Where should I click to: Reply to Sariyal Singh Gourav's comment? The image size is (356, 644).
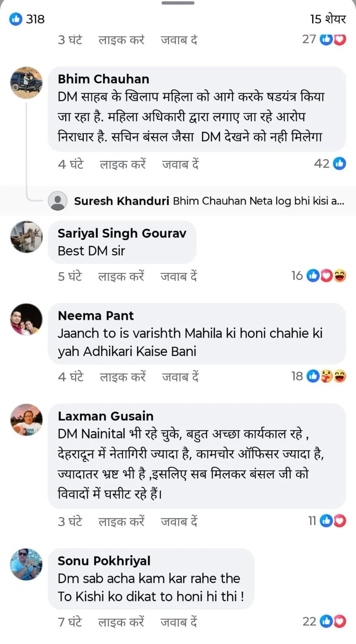point(178,276)
